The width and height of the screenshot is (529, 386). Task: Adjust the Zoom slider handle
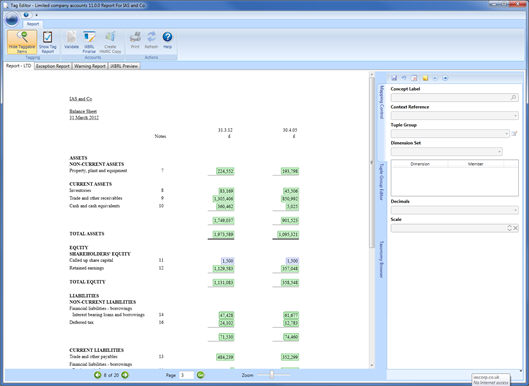272,375
